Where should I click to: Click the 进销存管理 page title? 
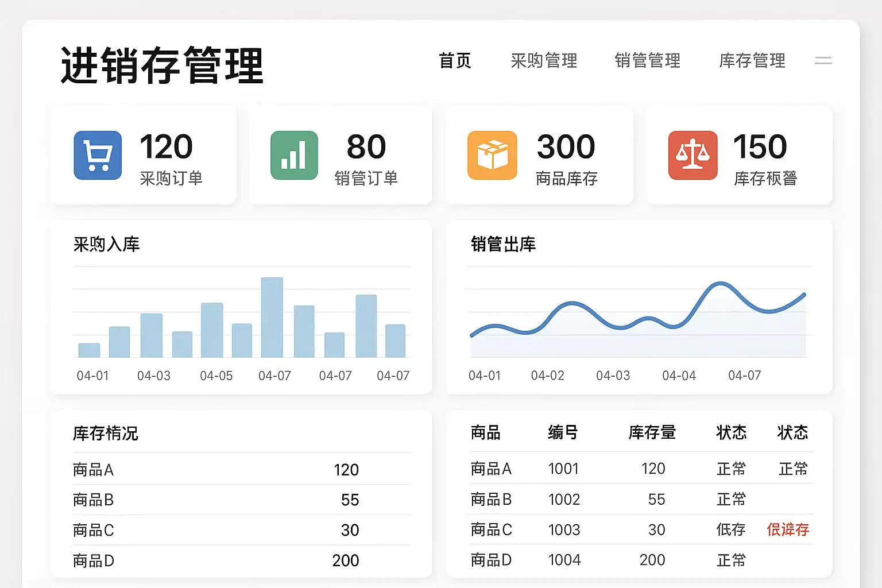point(162,66)
